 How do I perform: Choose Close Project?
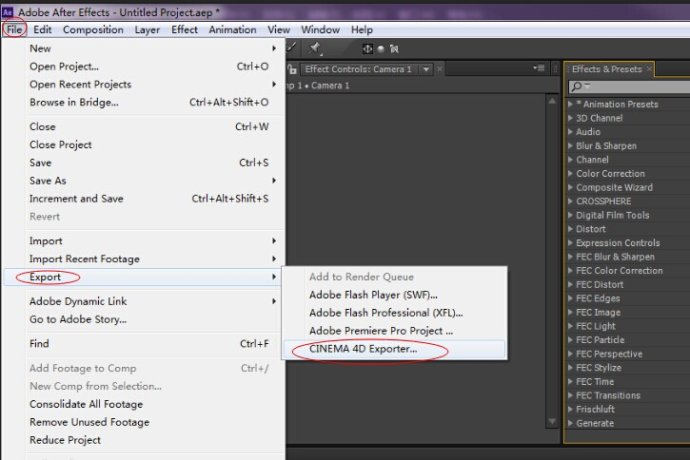click(143, 145)
